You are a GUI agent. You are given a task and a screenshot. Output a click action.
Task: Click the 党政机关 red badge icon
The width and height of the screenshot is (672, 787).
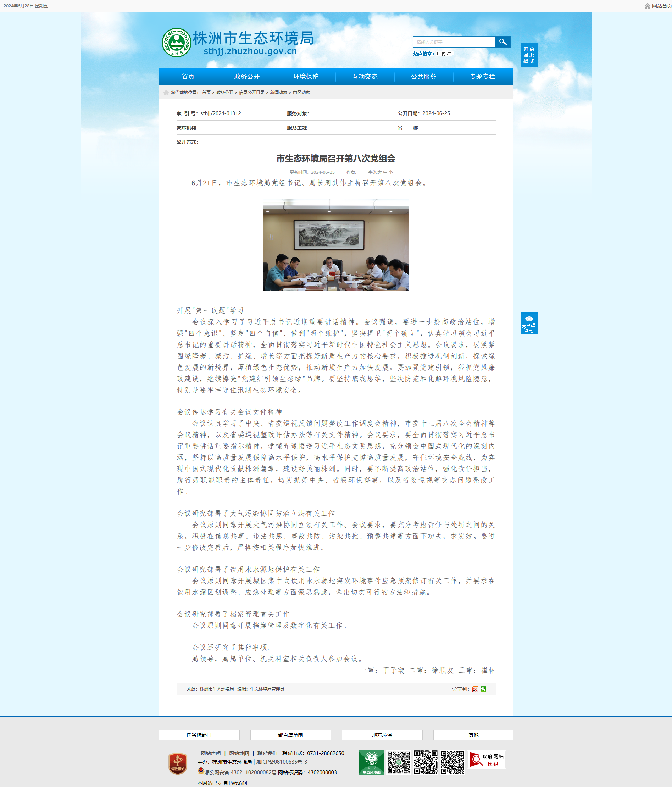coord(177,764)
